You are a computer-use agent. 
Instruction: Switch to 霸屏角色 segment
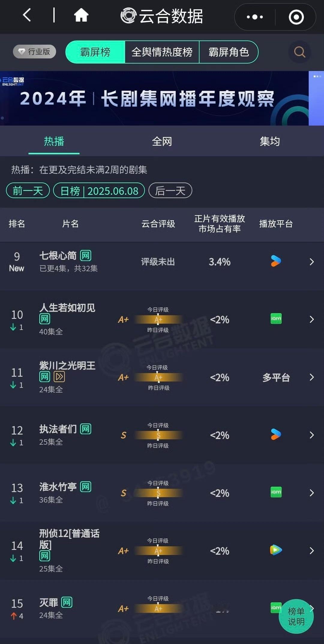229,52
